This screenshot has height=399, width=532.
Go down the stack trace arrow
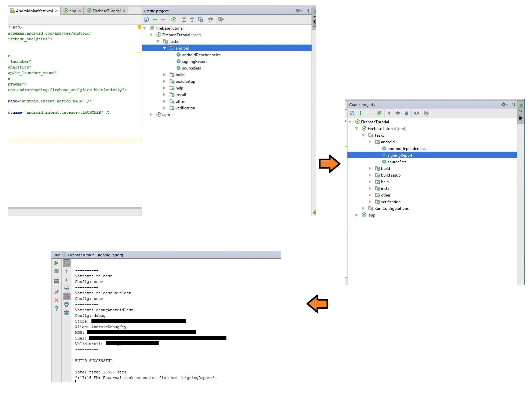66,280
